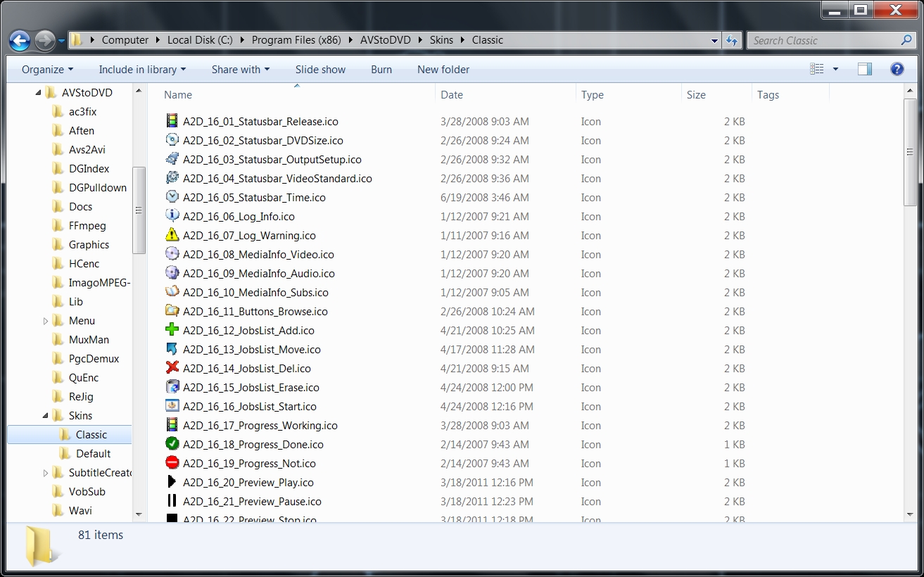Select the Default folder in the tree

pos(93,454)
